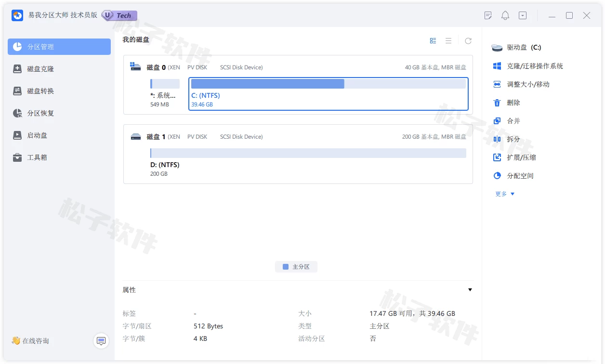Choose 拆分 partition action

(513, 139)
